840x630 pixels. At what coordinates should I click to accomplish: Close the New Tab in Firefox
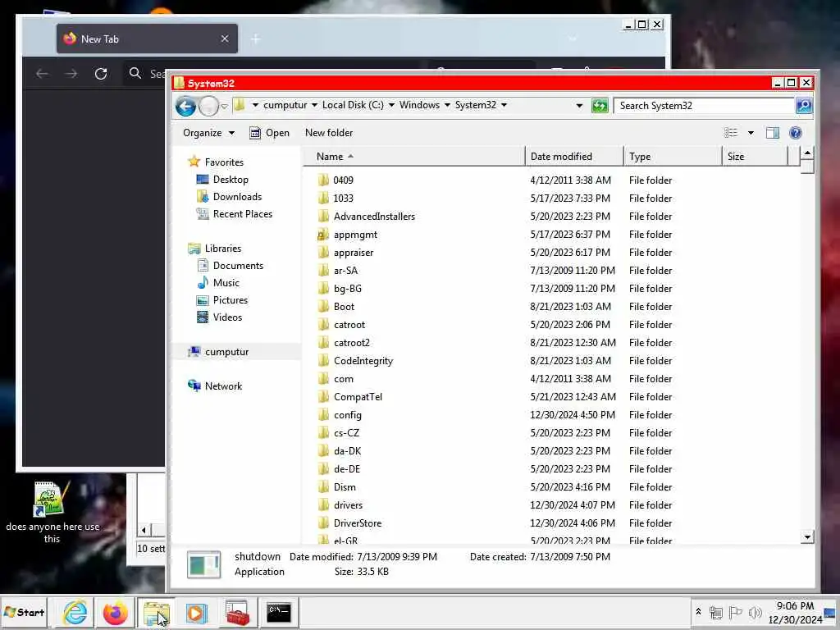225,39
